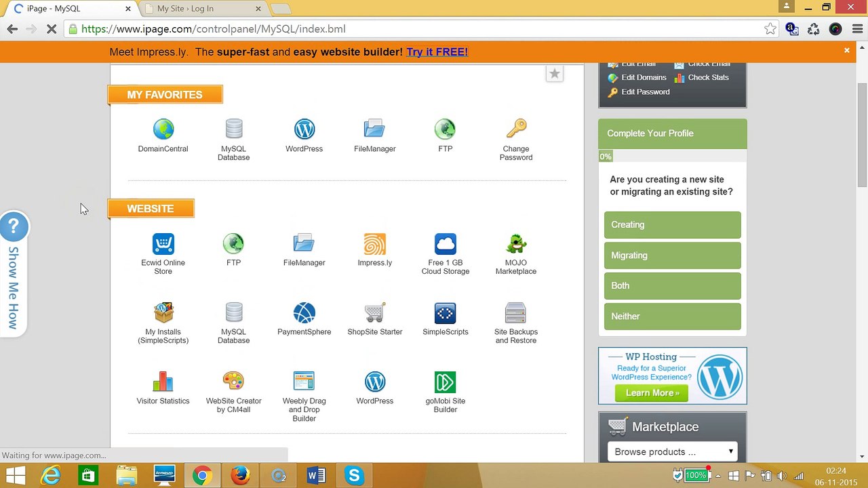Open the Browse products dropdown

(x=673, y=451)
